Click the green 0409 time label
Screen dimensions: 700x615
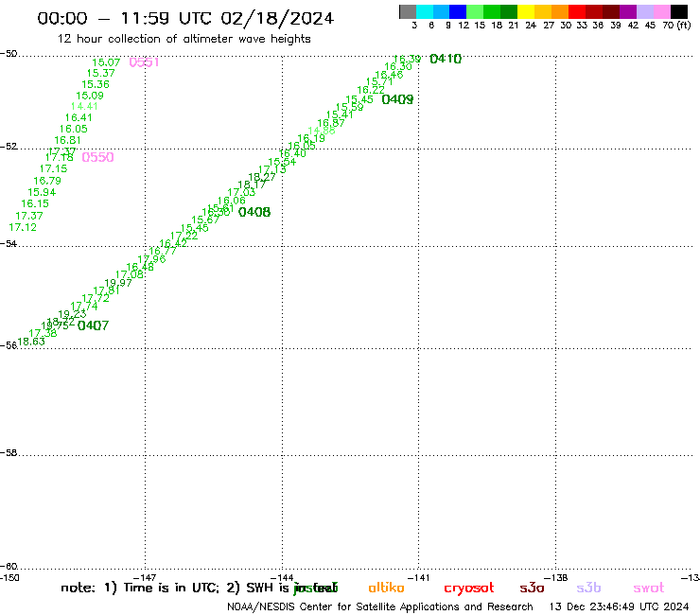(397, 99)
